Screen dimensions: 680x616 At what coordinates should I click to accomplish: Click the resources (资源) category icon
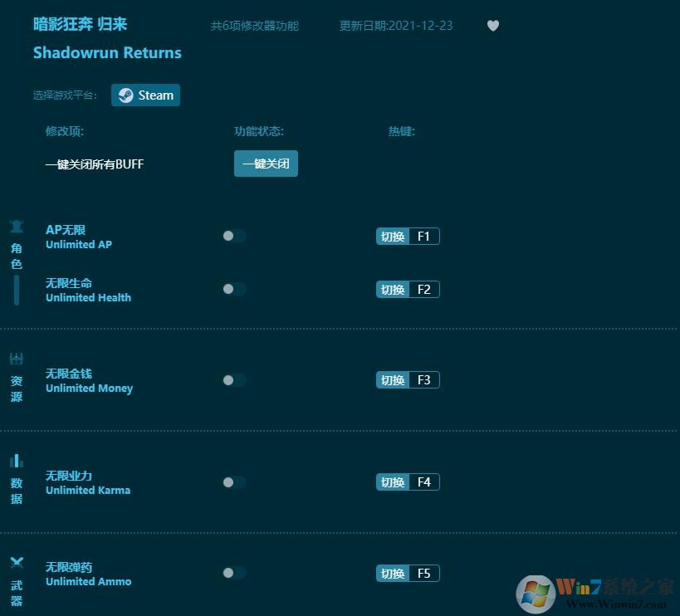coord(16,359)
